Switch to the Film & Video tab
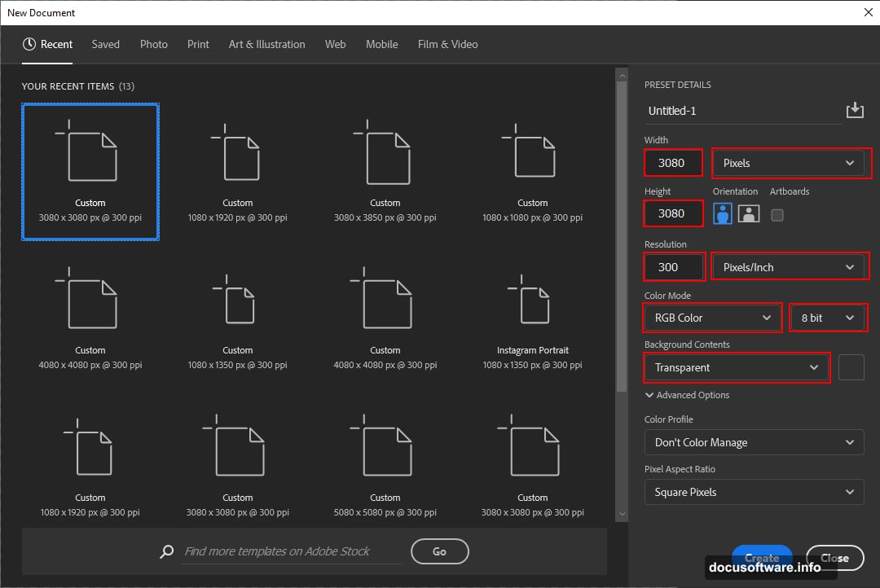The height and width of the screenshot is (588, 880). click(x=447, y=45)
